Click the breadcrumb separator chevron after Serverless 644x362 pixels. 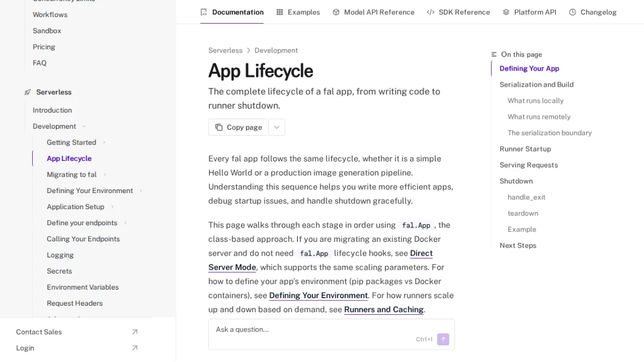click(248, 50)
